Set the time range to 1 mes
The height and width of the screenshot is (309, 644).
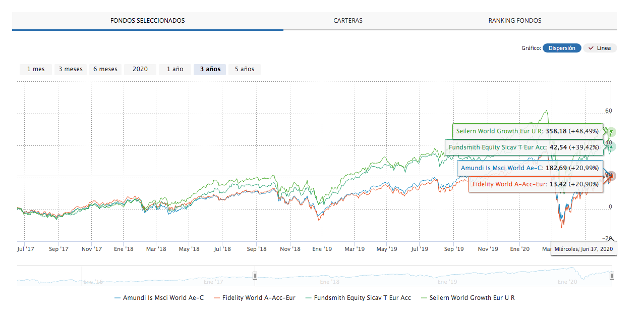(36, 69)
